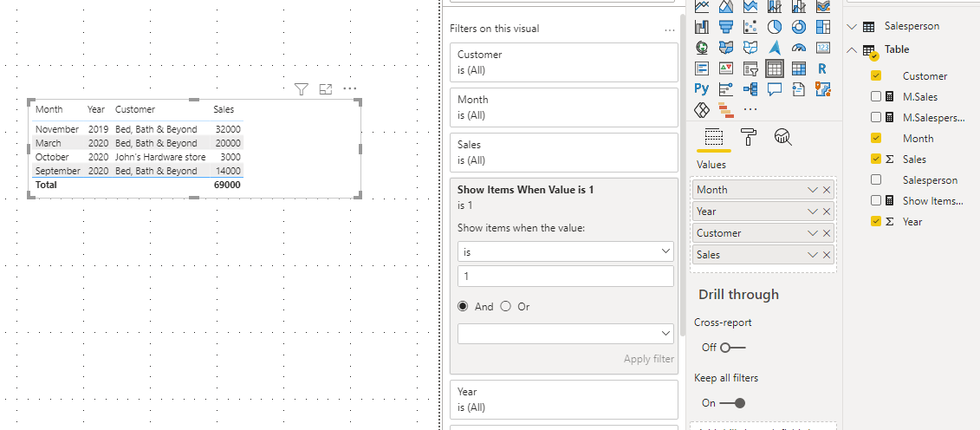Uncheck the Year field checkbox
This screenshot has height=430, width=980.
876,221
